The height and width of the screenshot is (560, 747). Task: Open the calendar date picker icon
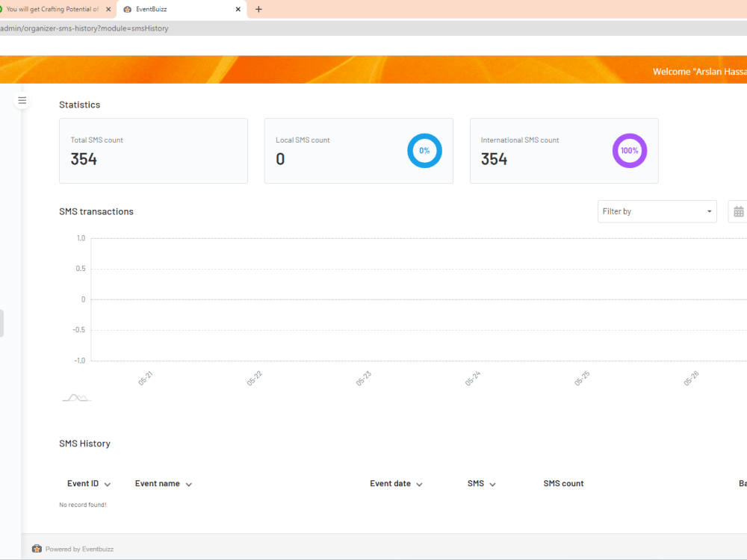click(739, 211)
